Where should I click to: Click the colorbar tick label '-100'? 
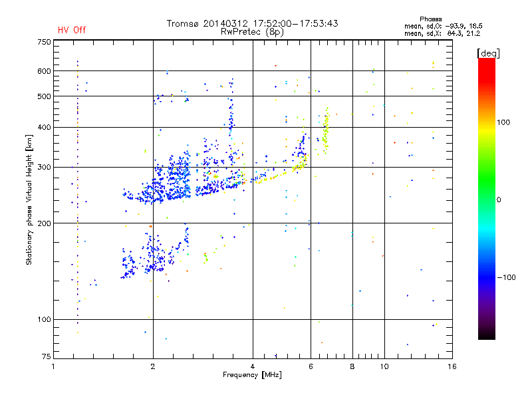tap(506, 277)
